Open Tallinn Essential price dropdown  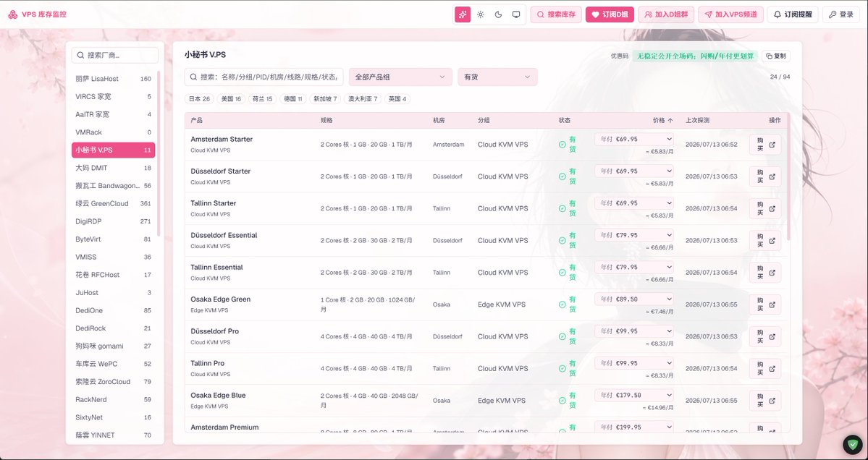634,267
